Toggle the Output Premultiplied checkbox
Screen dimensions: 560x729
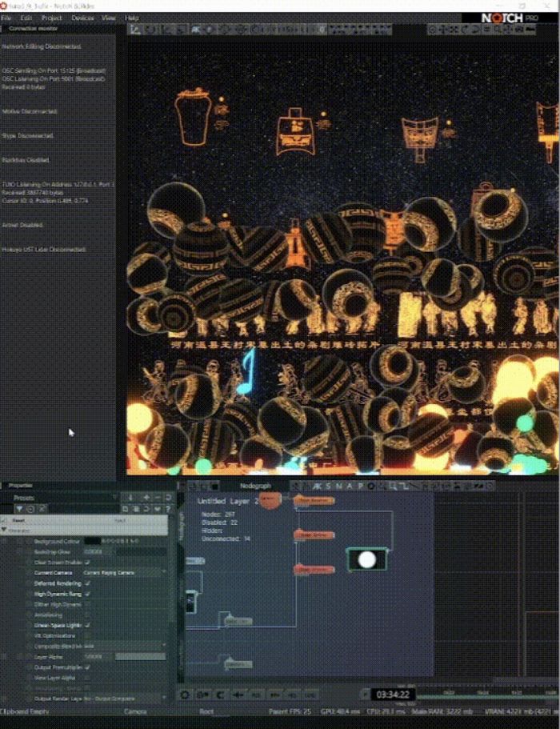click(x=88, y=666)
